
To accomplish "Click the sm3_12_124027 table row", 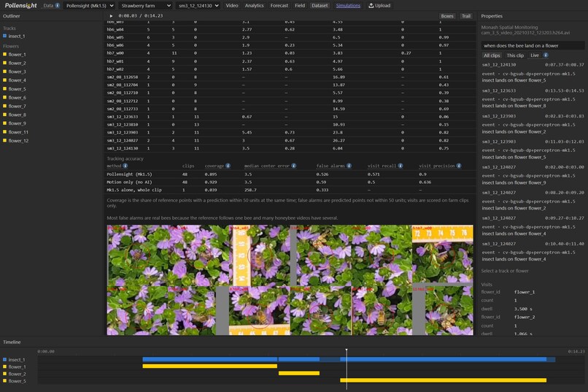I will [x=290, y=140].
